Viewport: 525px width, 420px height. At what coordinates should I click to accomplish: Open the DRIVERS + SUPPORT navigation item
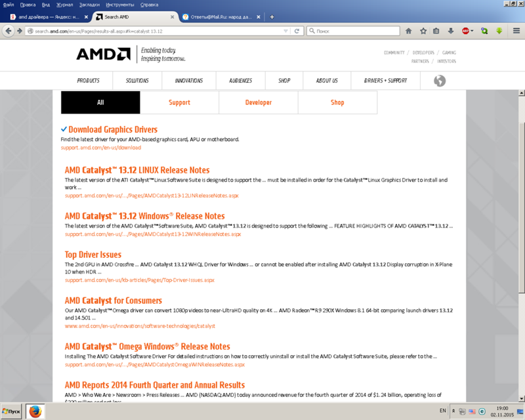385,81
